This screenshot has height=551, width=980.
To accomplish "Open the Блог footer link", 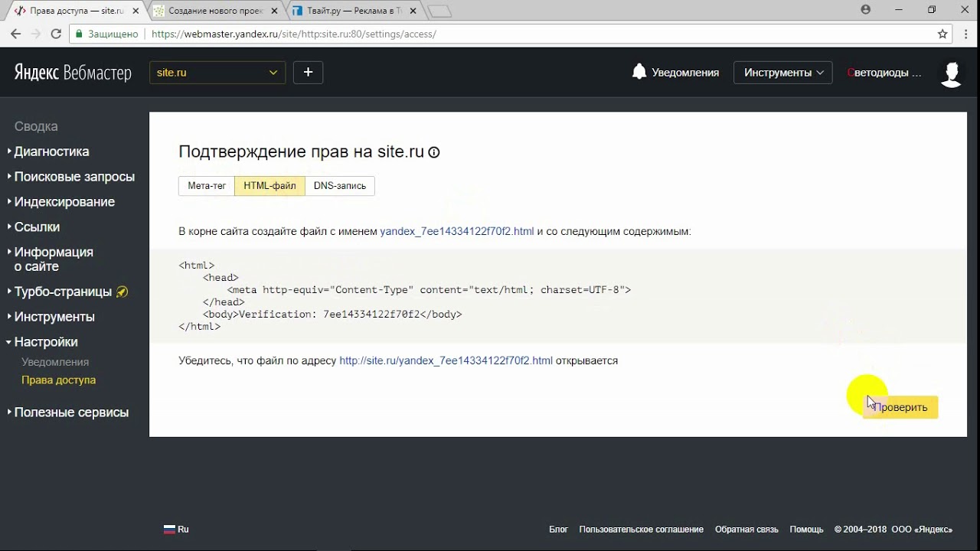I will 558,530.
